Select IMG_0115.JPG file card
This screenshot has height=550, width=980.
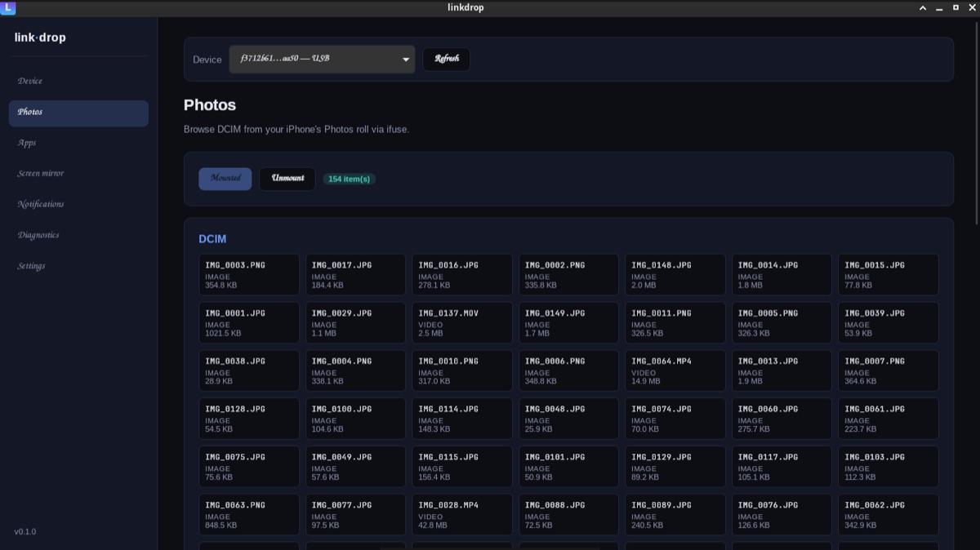click(462, 467)
